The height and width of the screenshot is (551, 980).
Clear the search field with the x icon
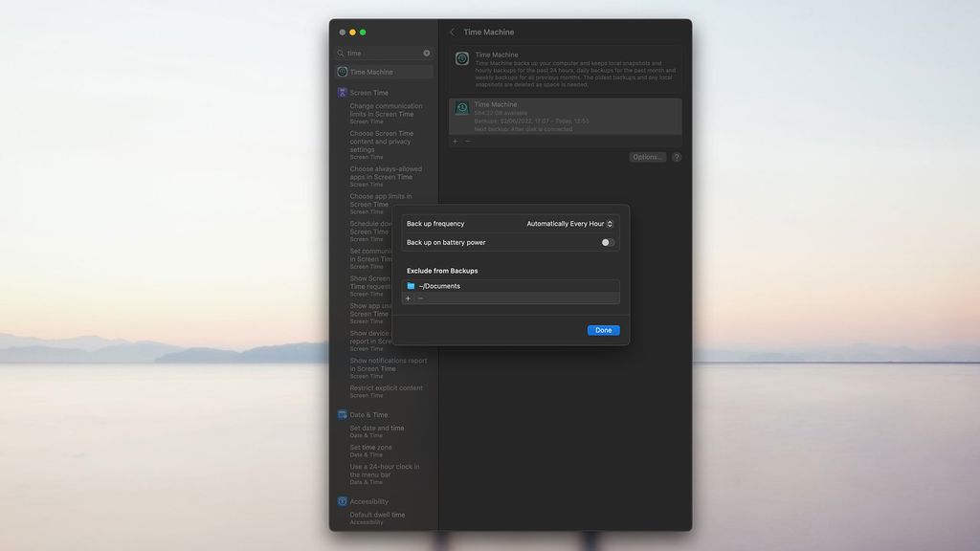[427, 54]
